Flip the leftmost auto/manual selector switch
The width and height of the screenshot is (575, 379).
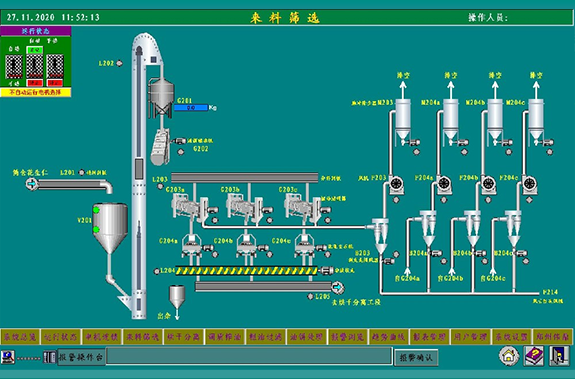(14, 66)
